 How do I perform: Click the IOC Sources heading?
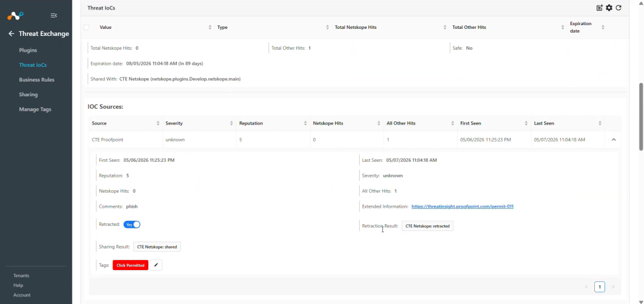(x=105, y=107)
